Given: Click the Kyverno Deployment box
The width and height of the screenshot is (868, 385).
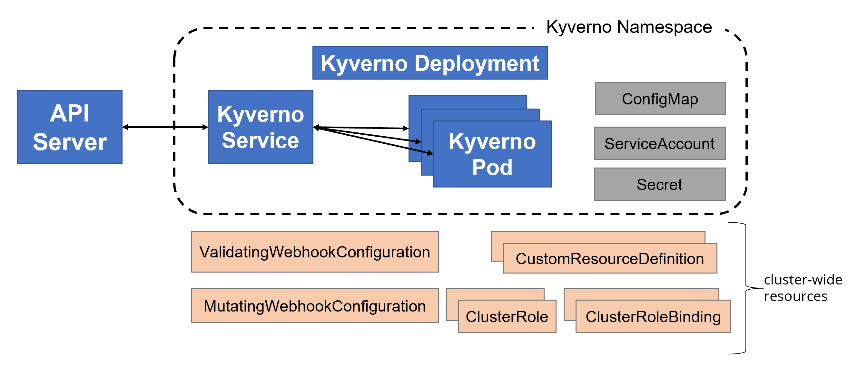Looking at the screenshot, I should (x=430, y=63).
